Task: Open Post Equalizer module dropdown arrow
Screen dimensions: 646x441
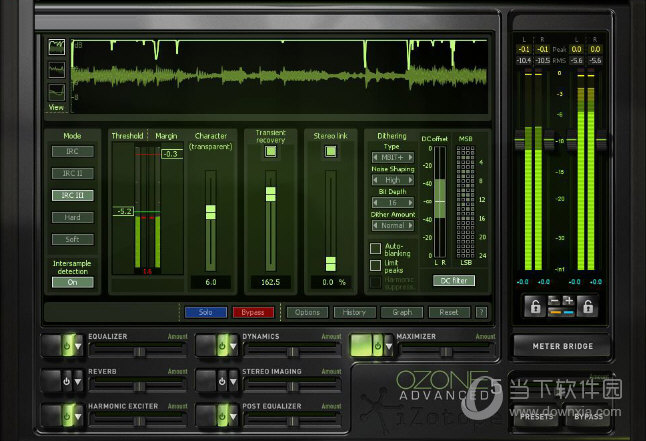Action: pyautogui.click(x=233, y=417)
